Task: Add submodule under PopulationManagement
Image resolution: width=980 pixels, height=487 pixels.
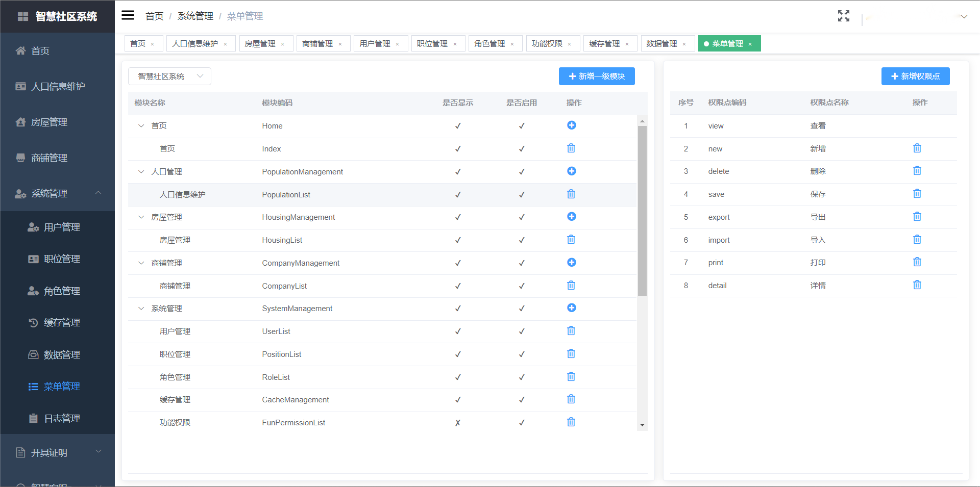Action: coord(572,171)
